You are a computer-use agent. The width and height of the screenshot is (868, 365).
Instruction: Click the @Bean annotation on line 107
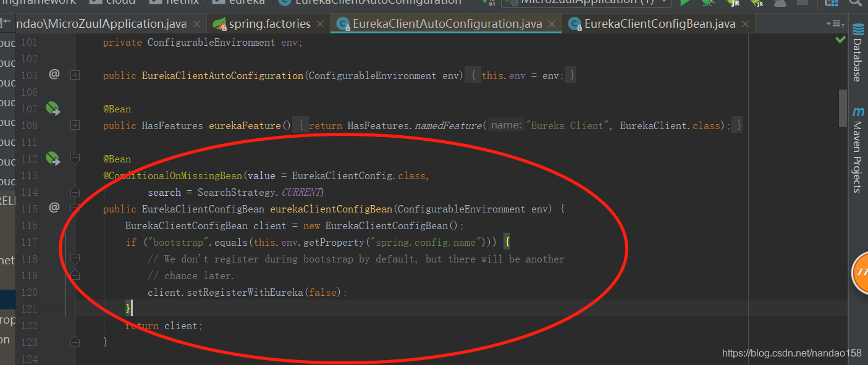pos(117,109)
